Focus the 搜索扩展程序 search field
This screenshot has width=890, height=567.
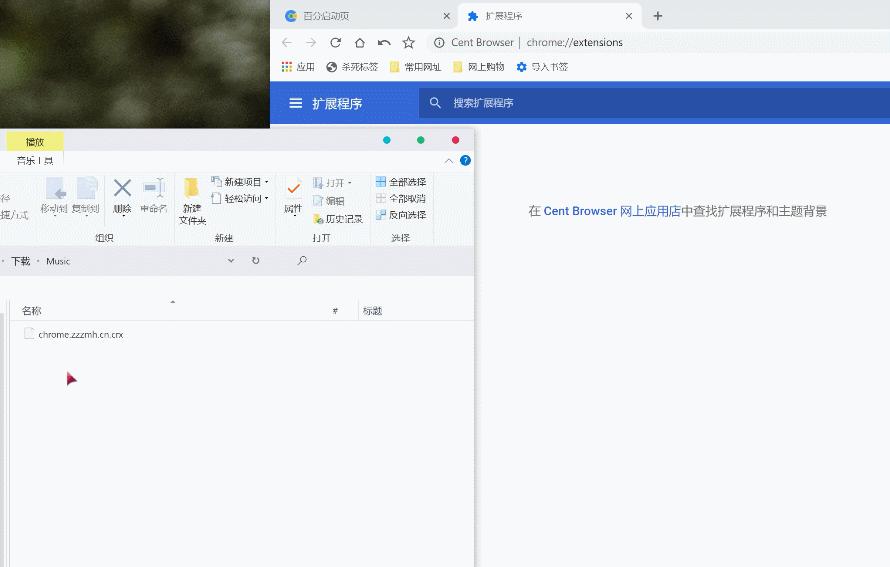[654, 103]
